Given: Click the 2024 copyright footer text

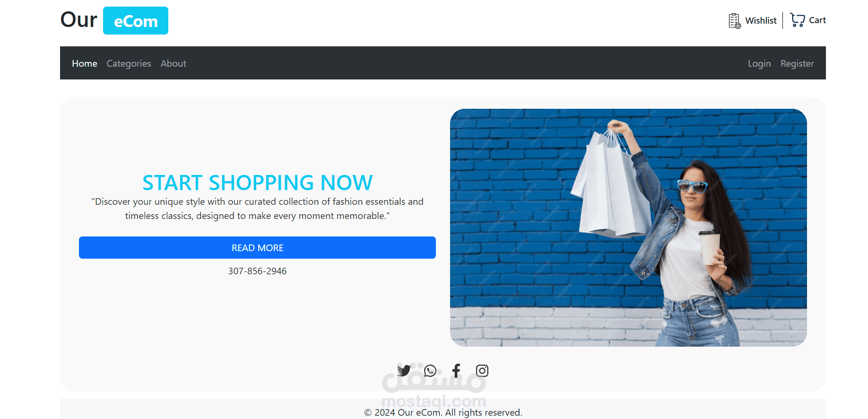Looking at the screenshot, I should [443, 412].
